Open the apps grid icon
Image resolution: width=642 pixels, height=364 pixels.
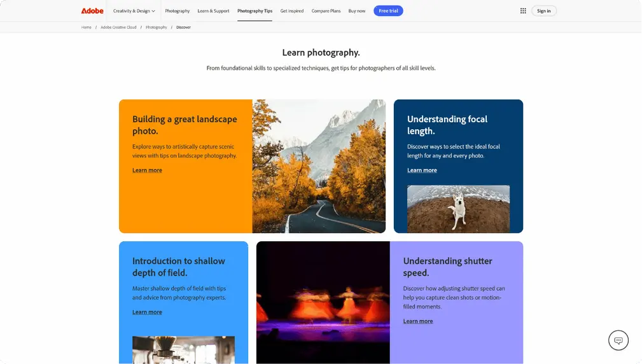point(523,11)
